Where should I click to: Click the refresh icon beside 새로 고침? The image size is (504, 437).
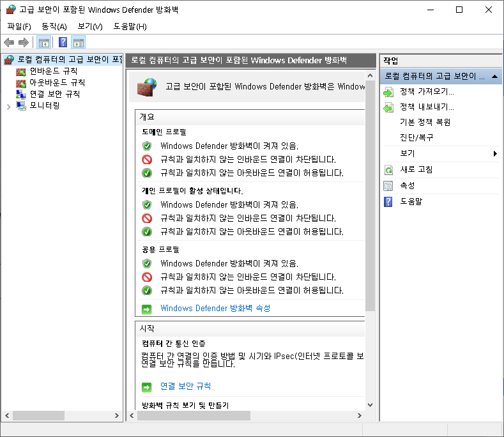[x=388, y=170]
